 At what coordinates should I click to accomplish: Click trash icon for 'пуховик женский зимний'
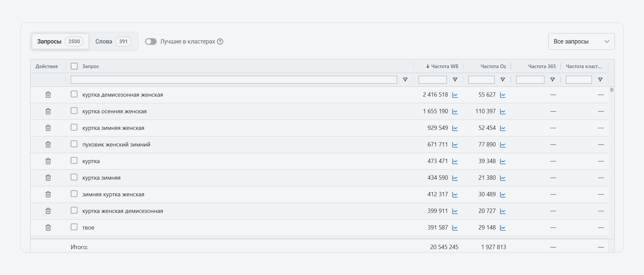(48, 145)
